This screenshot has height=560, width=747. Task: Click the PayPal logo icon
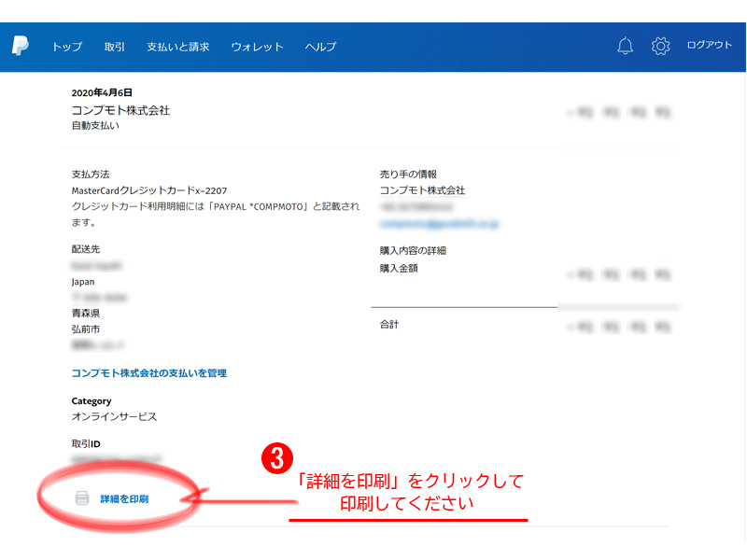pos(20,46)
